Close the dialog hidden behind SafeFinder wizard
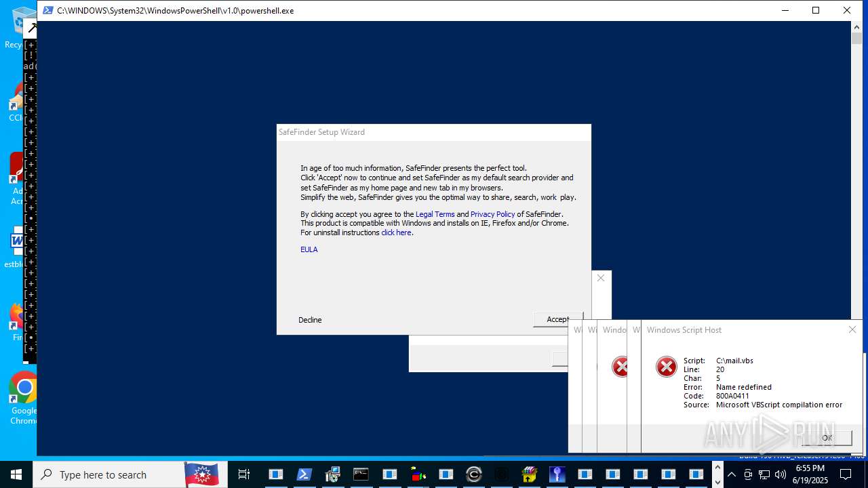Image resolution: width=868 pixels, height=488 pixels. (600, 278)
